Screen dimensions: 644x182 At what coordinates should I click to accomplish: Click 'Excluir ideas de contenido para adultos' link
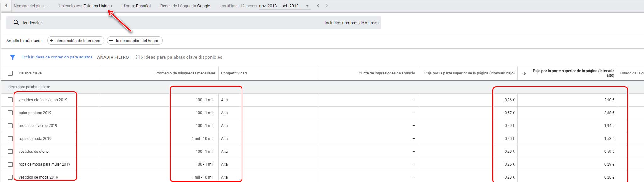(x=57, y=57)
